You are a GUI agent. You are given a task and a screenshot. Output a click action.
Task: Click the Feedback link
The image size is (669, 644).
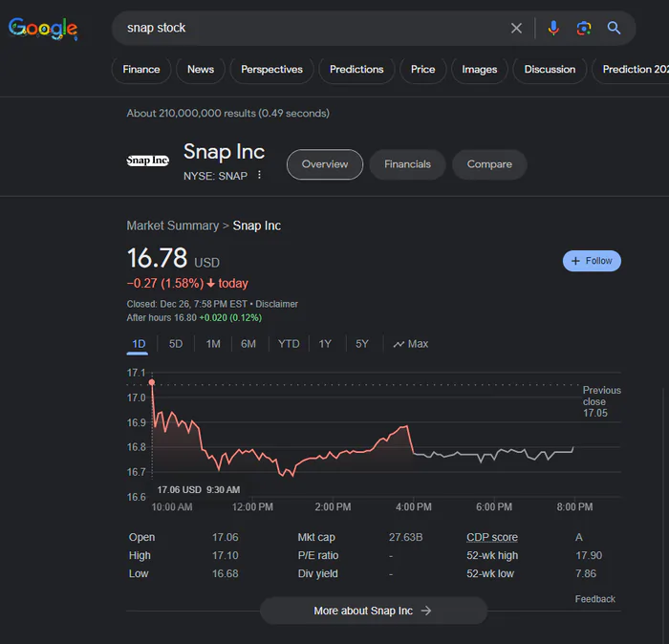point(594,599)
